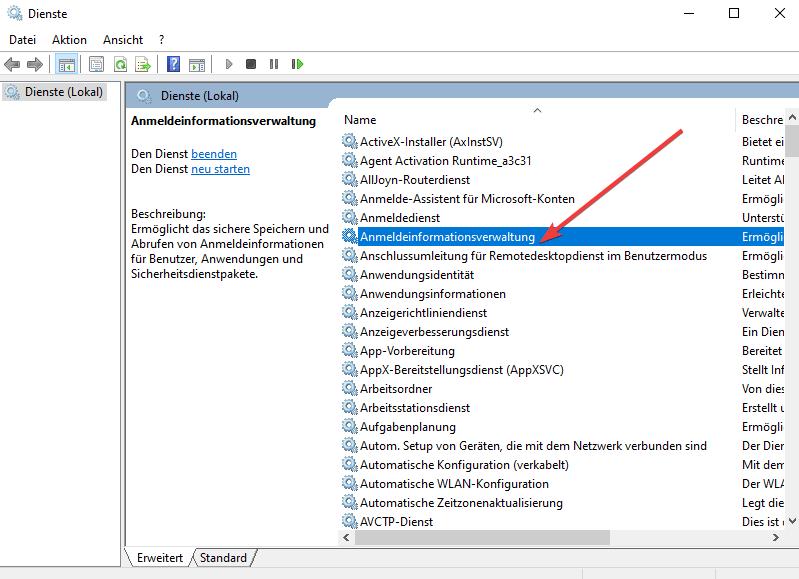Click the Start service play icon
799x579 pixels.
pos(229,64)
